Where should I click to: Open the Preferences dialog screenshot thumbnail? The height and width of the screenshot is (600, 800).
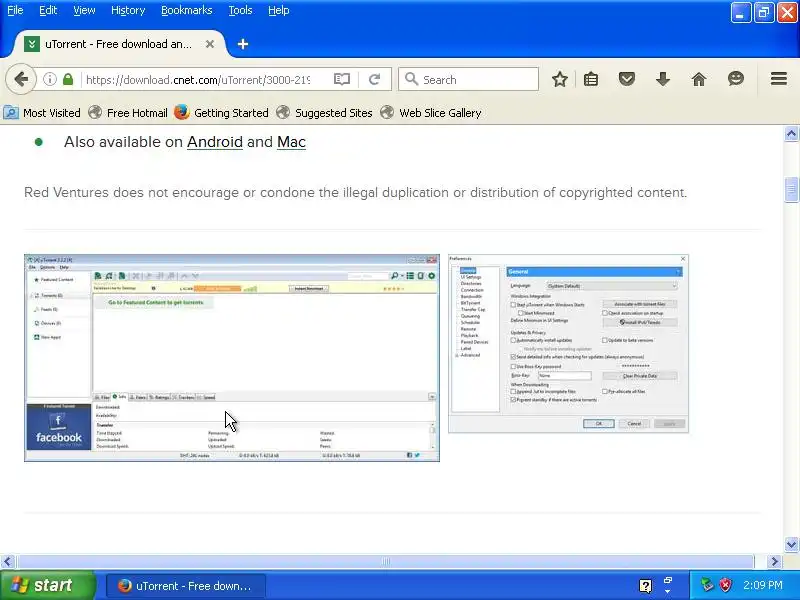[568, 343]
